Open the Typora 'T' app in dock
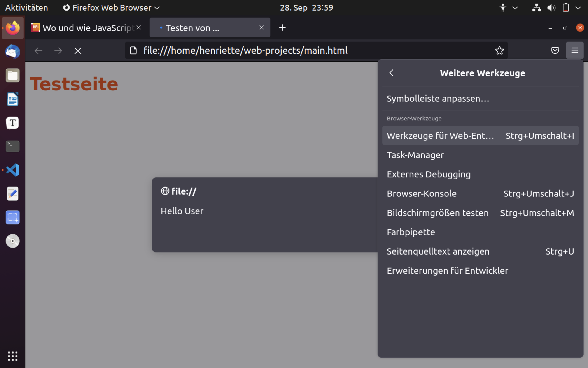The height and width of the screenshot is (368, 588). (x=13, y=123)
